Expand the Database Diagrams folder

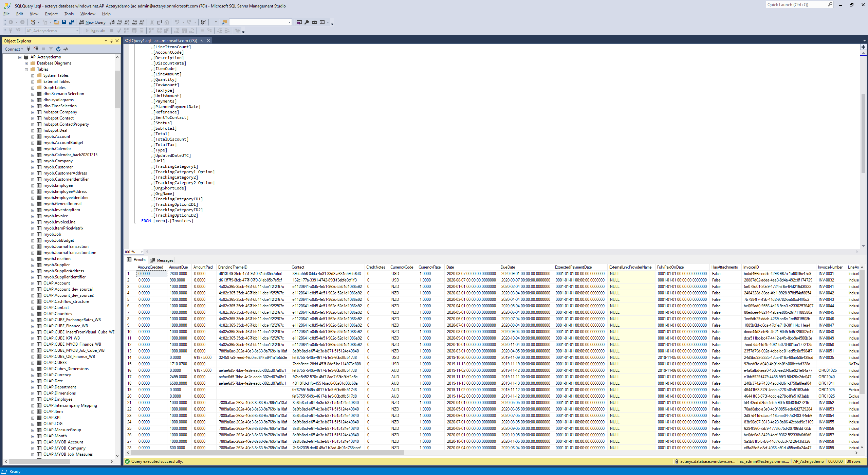pyautogui.click(x=26, y=63)
